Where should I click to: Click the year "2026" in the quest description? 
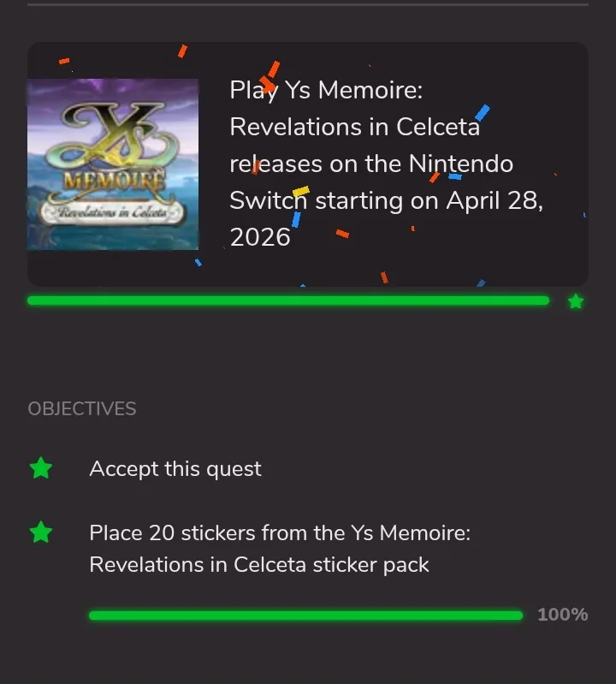click(x=260, y=237)
